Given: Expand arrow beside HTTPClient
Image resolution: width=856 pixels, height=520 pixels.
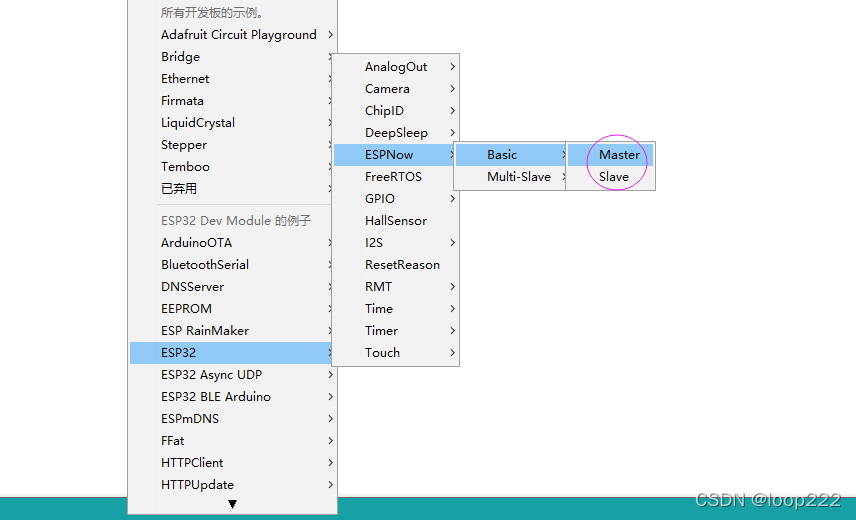Looking at the screenshot, I should coord(330,463).
